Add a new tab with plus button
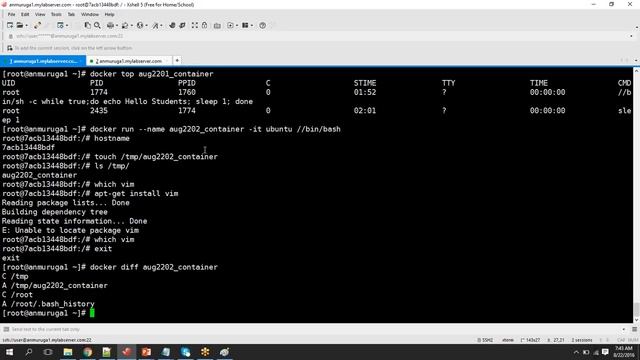This screenshot has width=640, height=360. (177, 60)
